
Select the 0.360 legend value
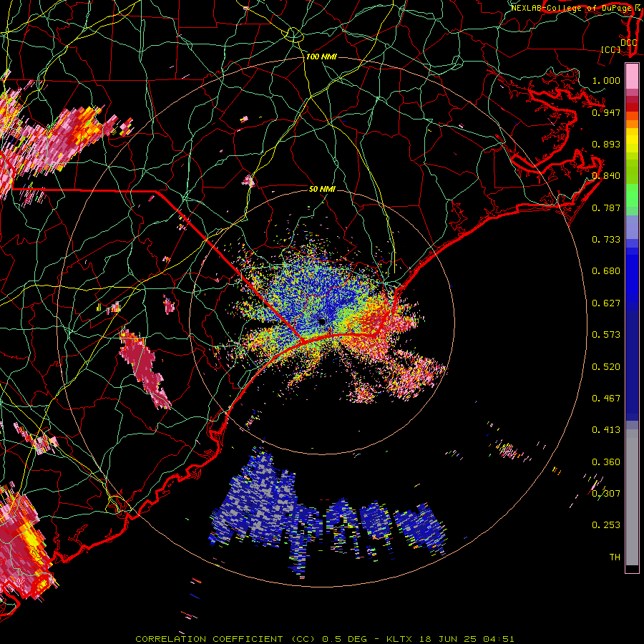(606, 462)
